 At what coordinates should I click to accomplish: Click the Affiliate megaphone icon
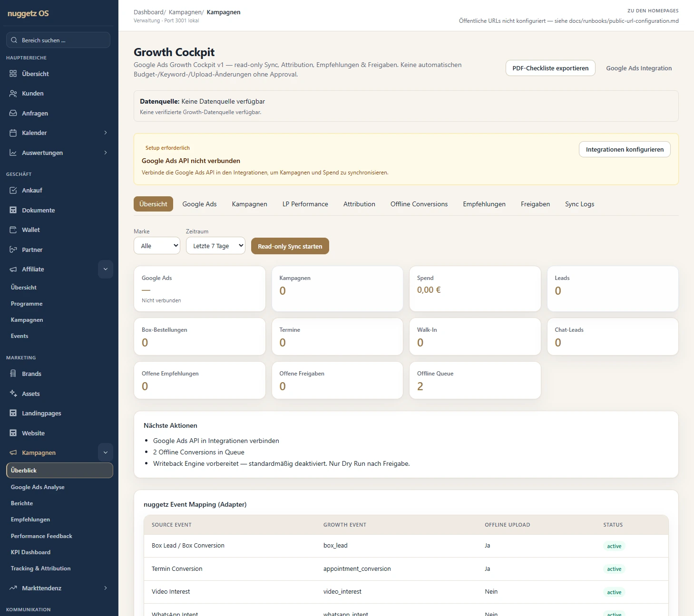[13, 269]
